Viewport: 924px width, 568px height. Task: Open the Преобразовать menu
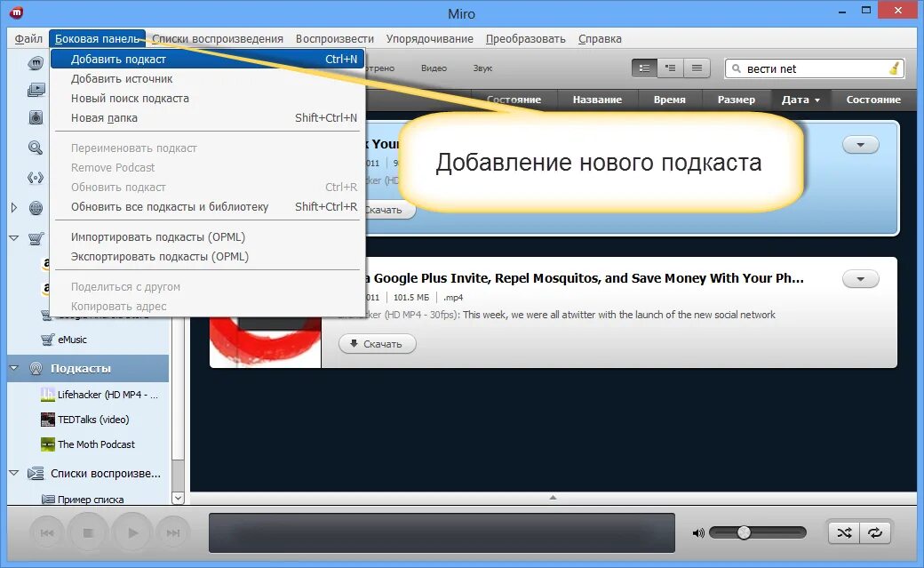526,39
